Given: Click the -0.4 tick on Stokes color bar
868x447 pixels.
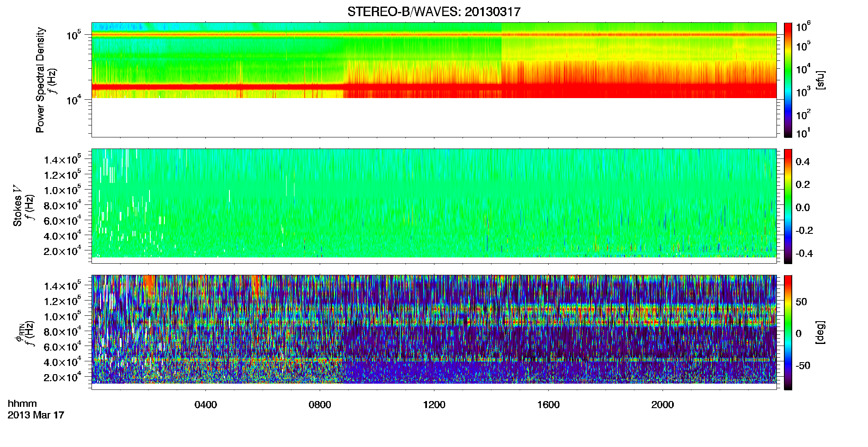Looking at the screenshot, I should pyautogui.click(x=803, y=253).
